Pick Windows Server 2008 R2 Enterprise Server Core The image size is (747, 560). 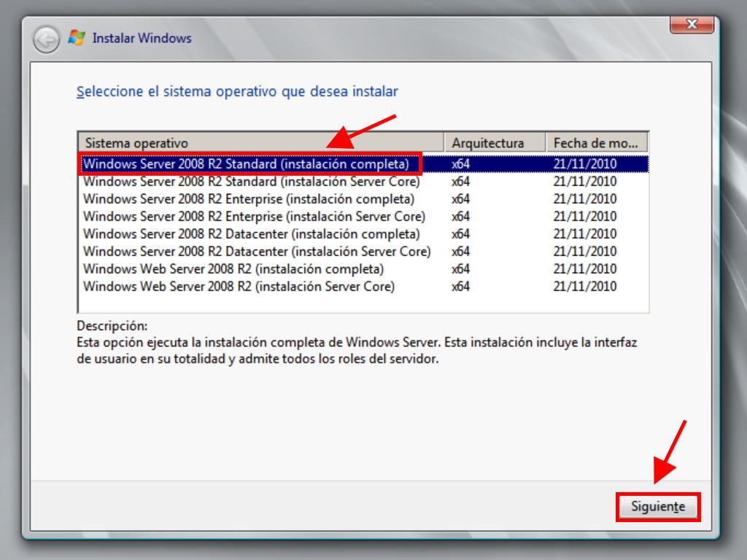tap(254, 217)
